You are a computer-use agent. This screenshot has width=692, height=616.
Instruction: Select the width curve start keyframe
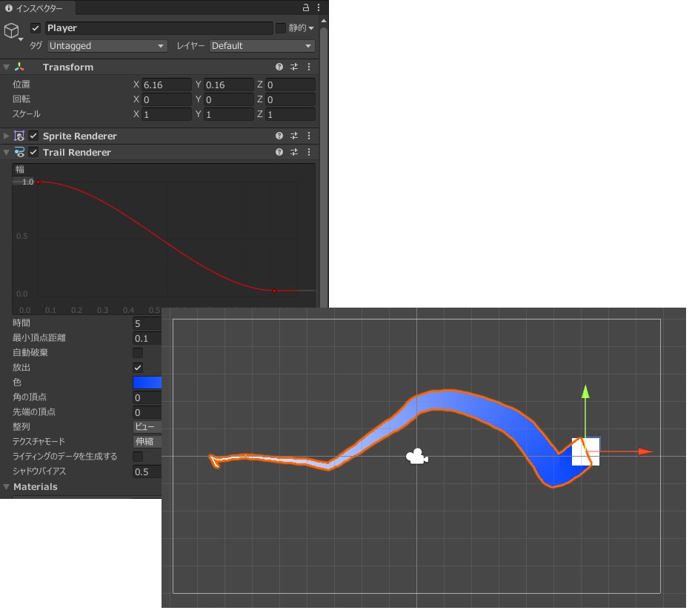pos(39,183)
